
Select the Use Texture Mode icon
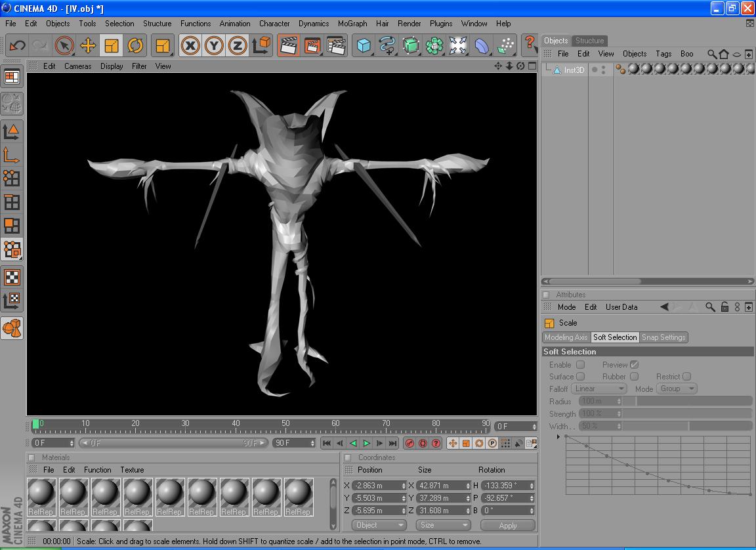12,276
